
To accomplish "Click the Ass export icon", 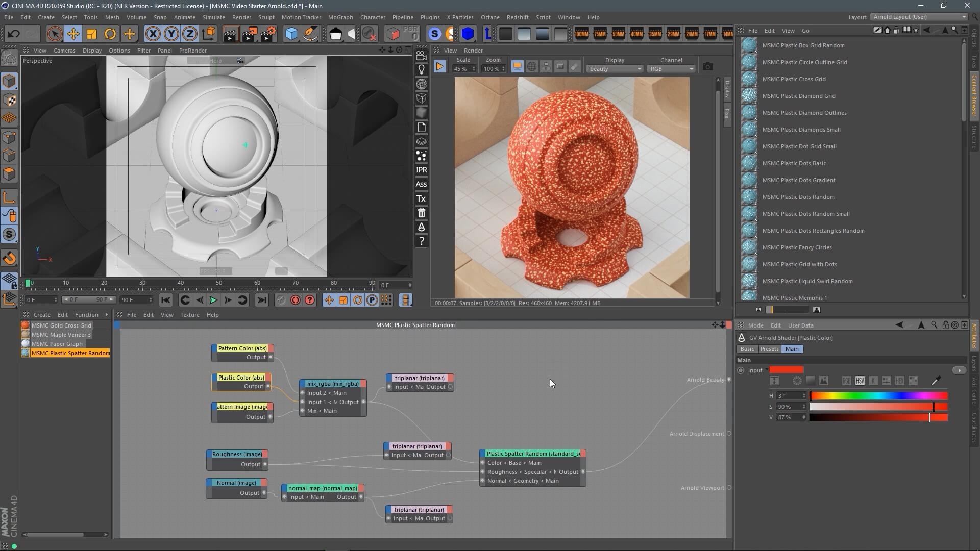I will 421,184.
